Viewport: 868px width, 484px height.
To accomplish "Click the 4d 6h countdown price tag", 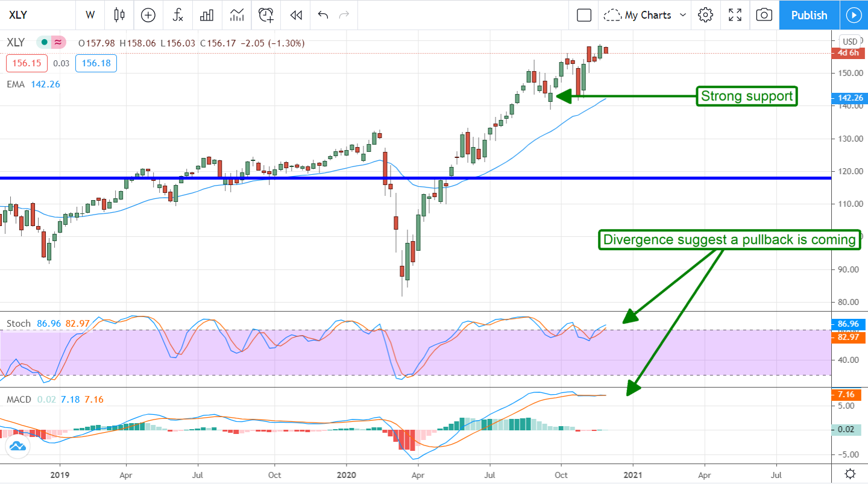I will point(848,52).
